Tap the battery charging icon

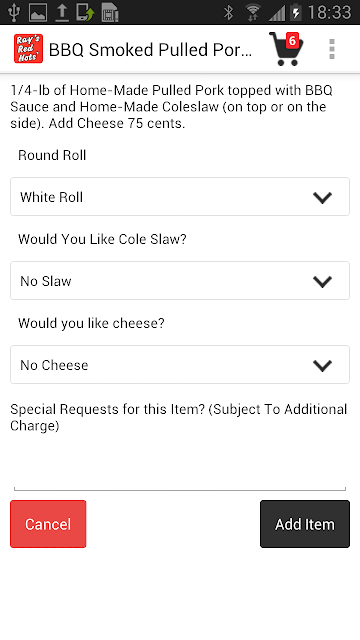coord(296,12)
